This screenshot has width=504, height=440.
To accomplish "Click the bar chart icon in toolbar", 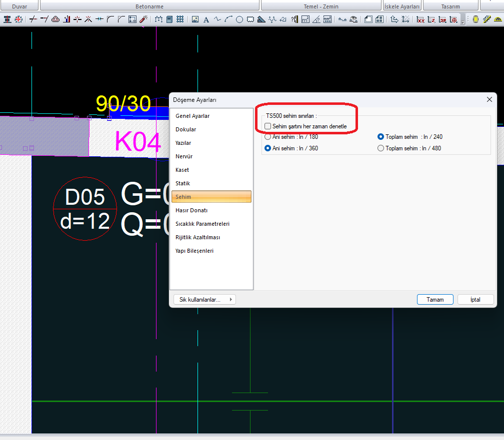I will [66, 19].
